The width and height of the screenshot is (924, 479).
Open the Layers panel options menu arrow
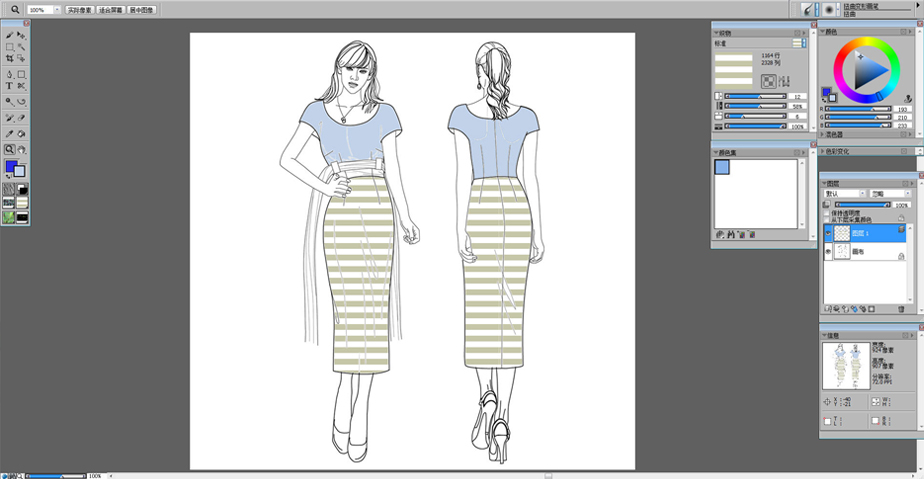[912, 184]
